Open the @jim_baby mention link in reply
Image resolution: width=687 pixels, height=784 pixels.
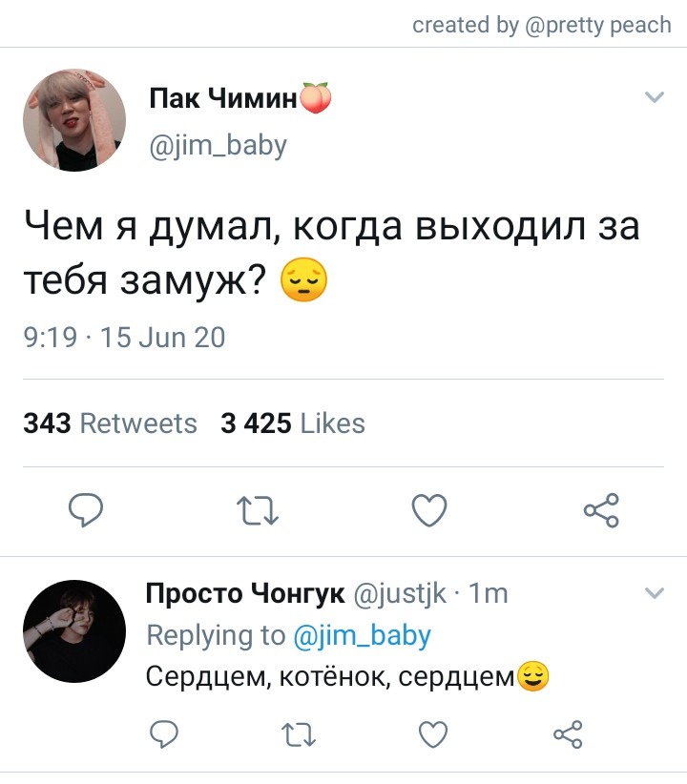pyautogui.click(x=362, y=635)
